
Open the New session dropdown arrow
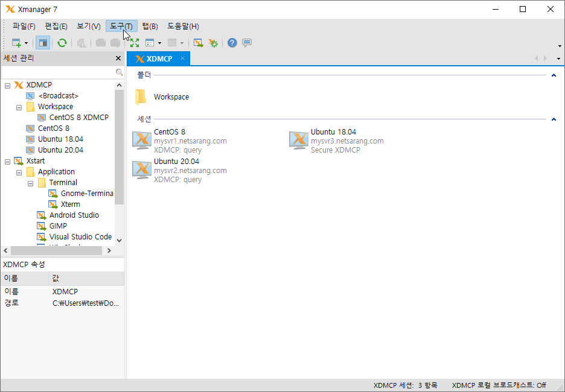[27, 43]
